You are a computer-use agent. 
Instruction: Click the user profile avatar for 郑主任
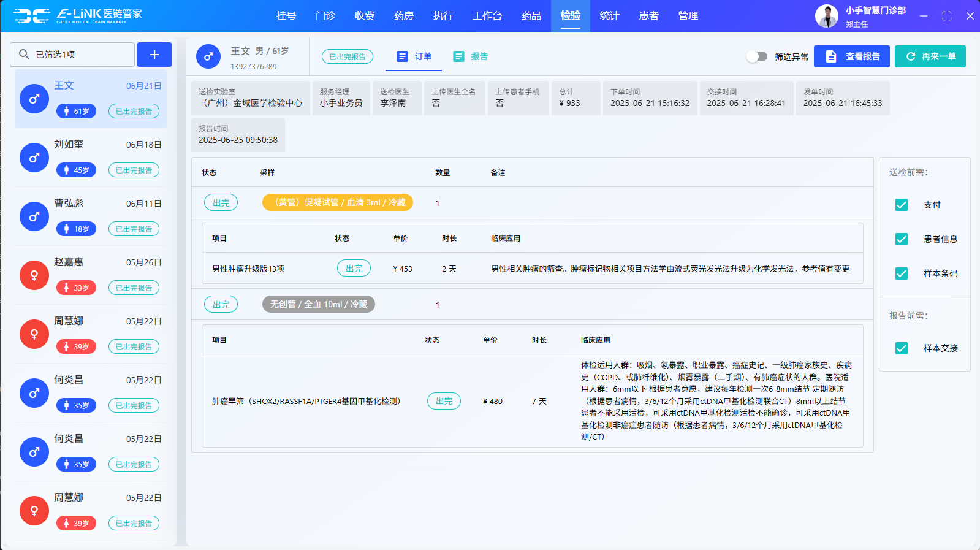point(826,16)
